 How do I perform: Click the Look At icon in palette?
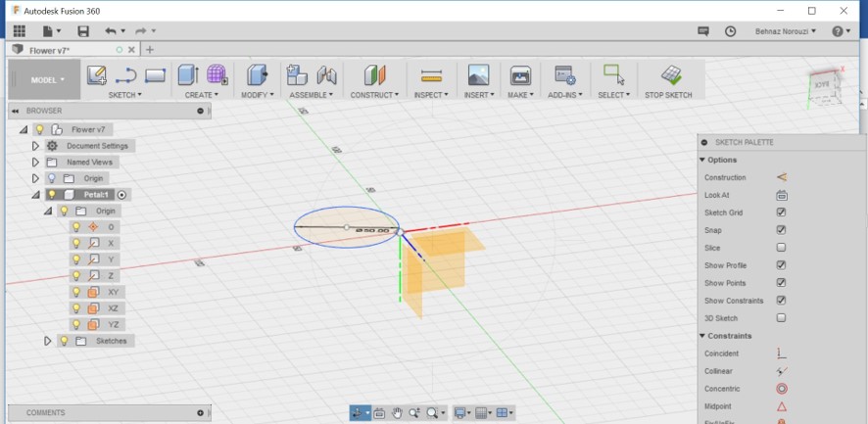pos(782,196)
